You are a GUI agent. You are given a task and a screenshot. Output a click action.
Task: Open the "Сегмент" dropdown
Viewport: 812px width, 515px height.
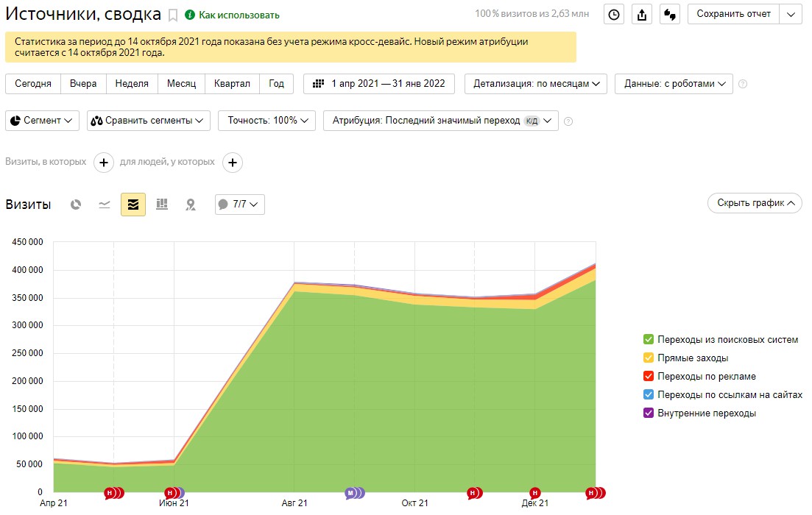[x=42, y=121]
